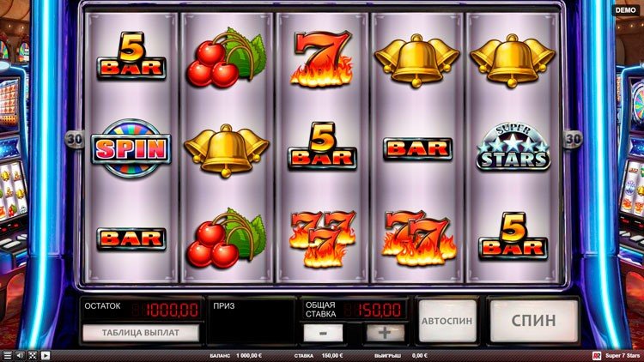Click the Super Stars symbol on fifth reel
This screenshot has height=362, width=644.
[x=513, y=147]
